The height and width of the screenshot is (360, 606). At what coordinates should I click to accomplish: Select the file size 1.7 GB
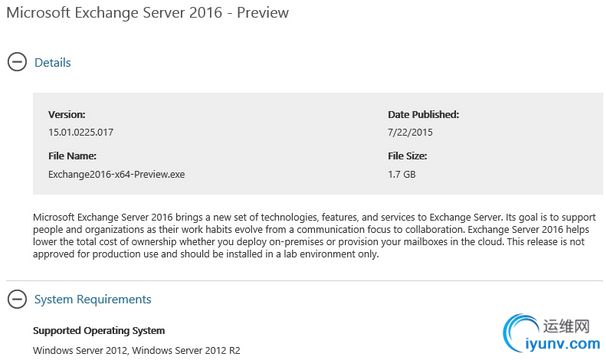(402, 174)
